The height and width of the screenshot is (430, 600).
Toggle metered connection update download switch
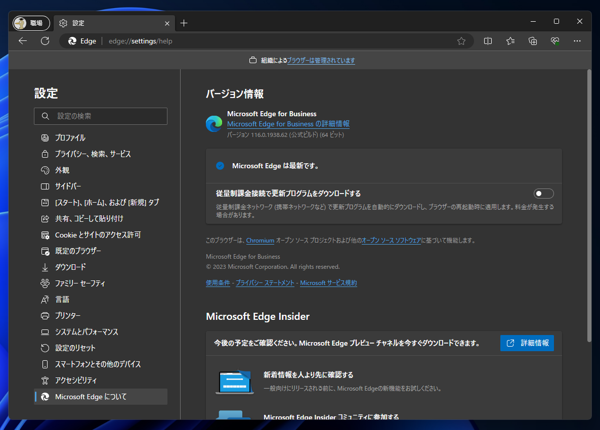coord(543,194)
